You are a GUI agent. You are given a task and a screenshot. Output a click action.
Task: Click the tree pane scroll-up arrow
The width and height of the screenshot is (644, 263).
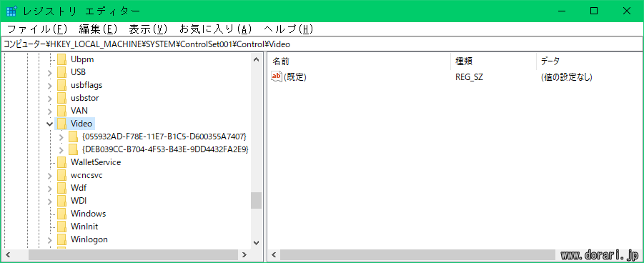[x=257, y=59]
